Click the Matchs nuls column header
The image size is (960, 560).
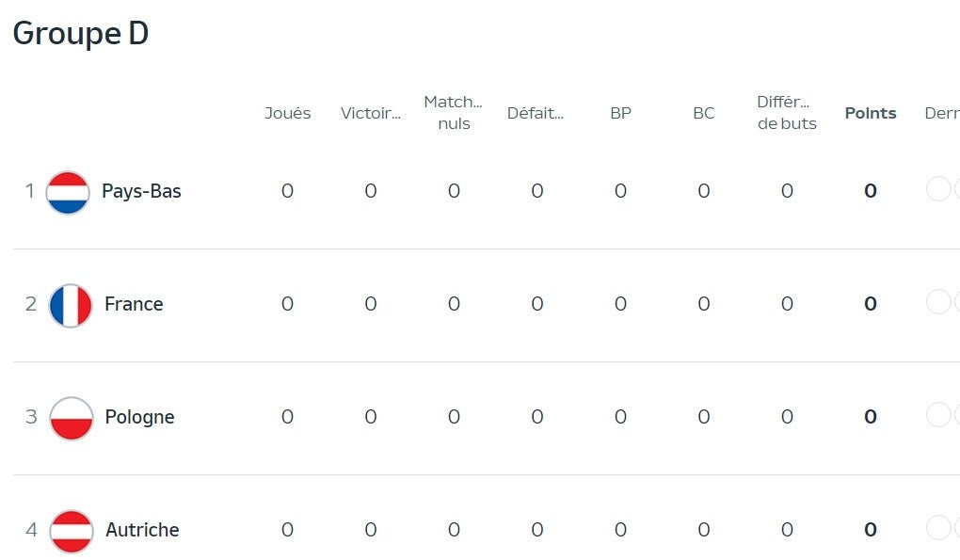click(x=453, y=113)
